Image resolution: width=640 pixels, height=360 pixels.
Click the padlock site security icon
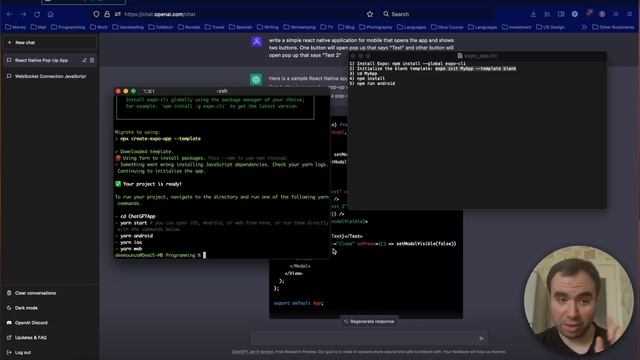[107, 14]
